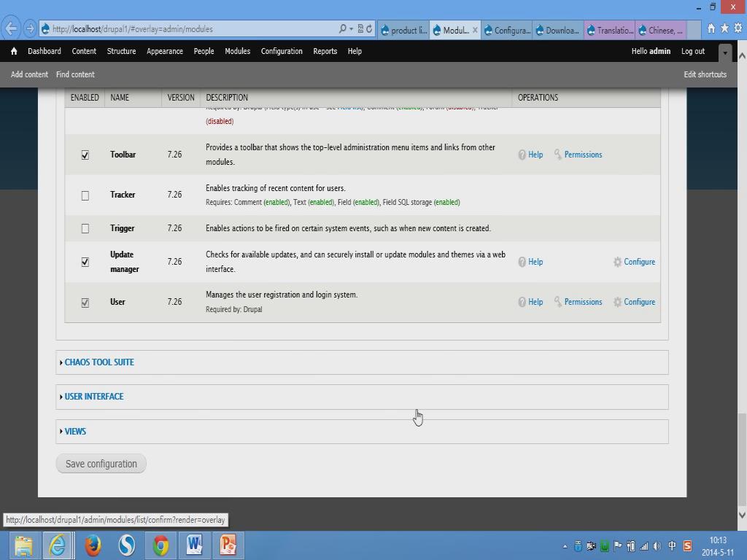Go back with the browser back arrow
747x560 pixels.
(11, 29)
